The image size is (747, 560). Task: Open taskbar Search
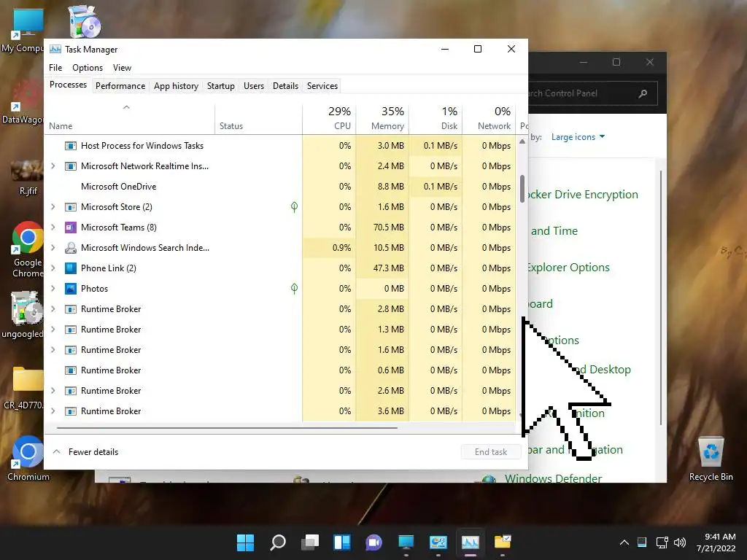[278, 542]
